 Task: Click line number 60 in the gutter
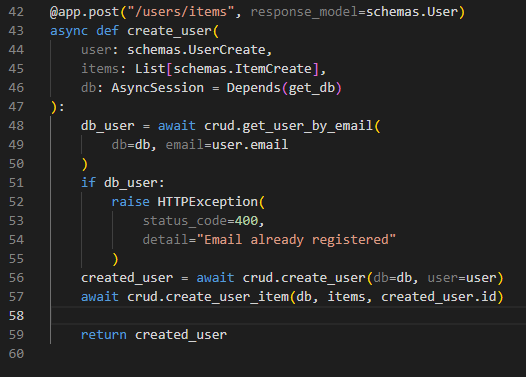[x=16, y=354]
